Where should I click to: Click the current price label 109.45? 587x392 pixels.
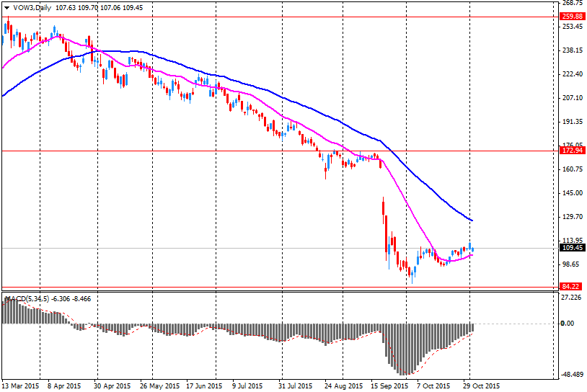pyautogui.click(x=572, y=248)
